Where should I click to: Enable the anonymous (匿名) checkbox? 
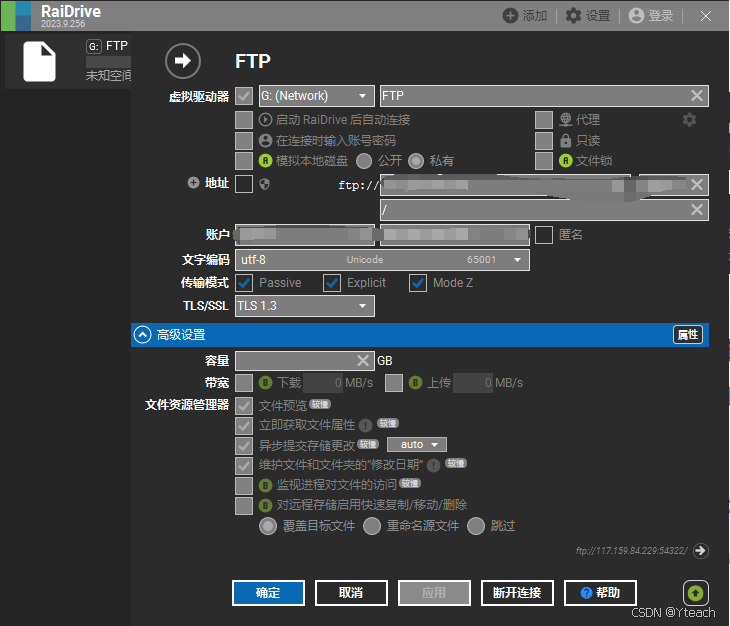[x=544, y=235]
